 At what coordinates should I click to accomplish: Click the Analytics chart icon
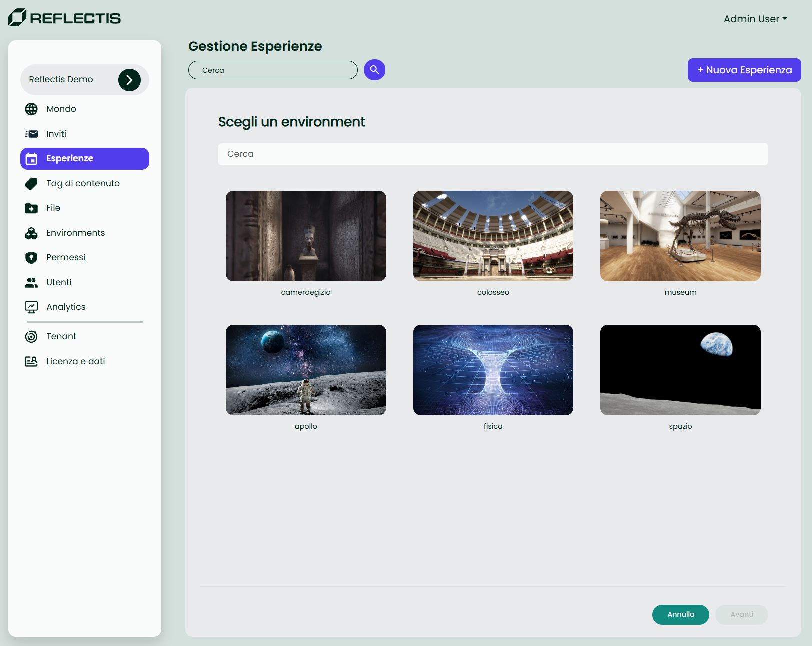pyautogui.click(x=32, y=307)
